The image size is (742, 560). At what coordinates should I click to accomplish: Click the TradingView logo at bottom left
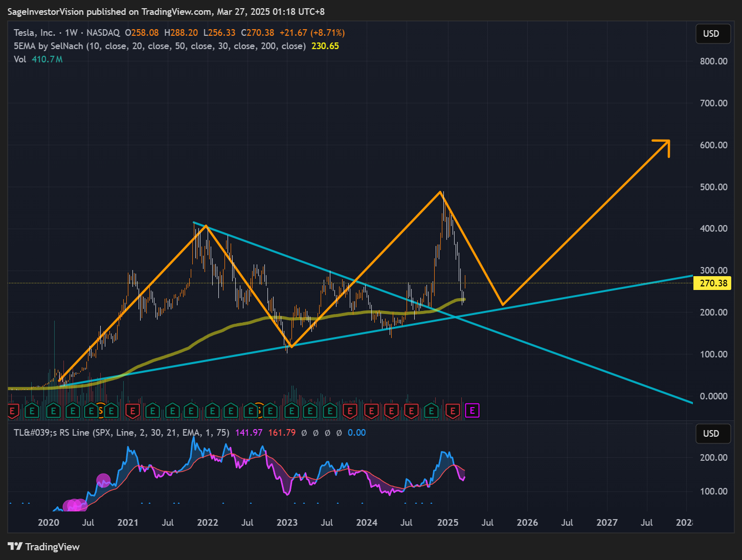(x=44, y=547)
